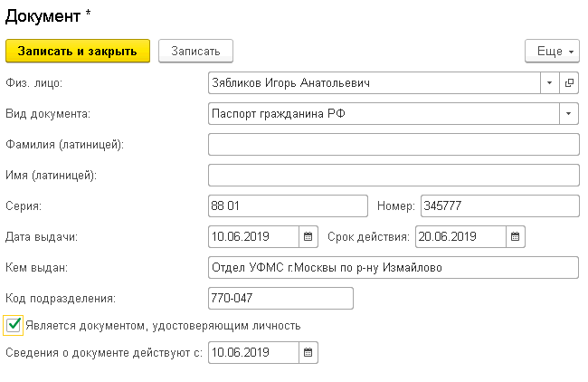Click the Физ. лицо field Зябликов Игорь Анатольевич
The height and width of the screenshot is (382, 588).
pos(375,83)
